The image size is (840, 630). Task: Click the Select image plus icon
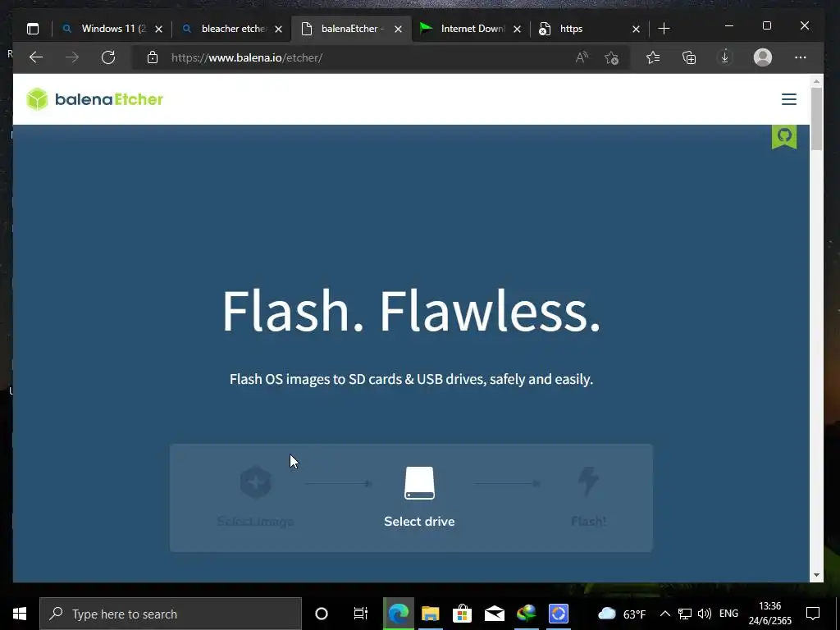(256, 482)
